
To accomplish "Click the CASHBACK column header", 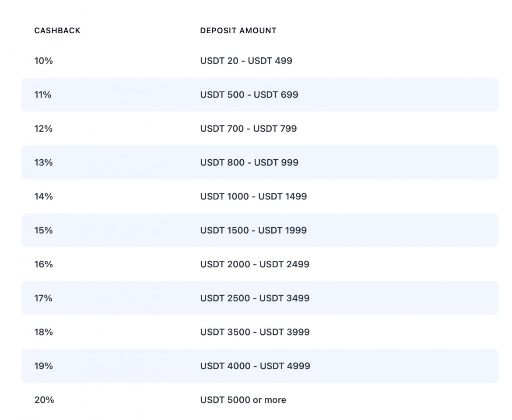I will [x=57, y=31].
